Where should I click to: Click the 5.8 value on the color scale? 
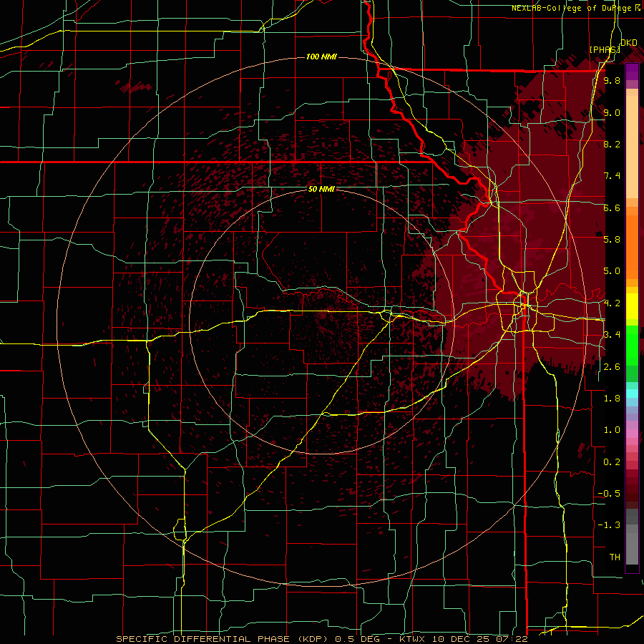pos(612,240)
